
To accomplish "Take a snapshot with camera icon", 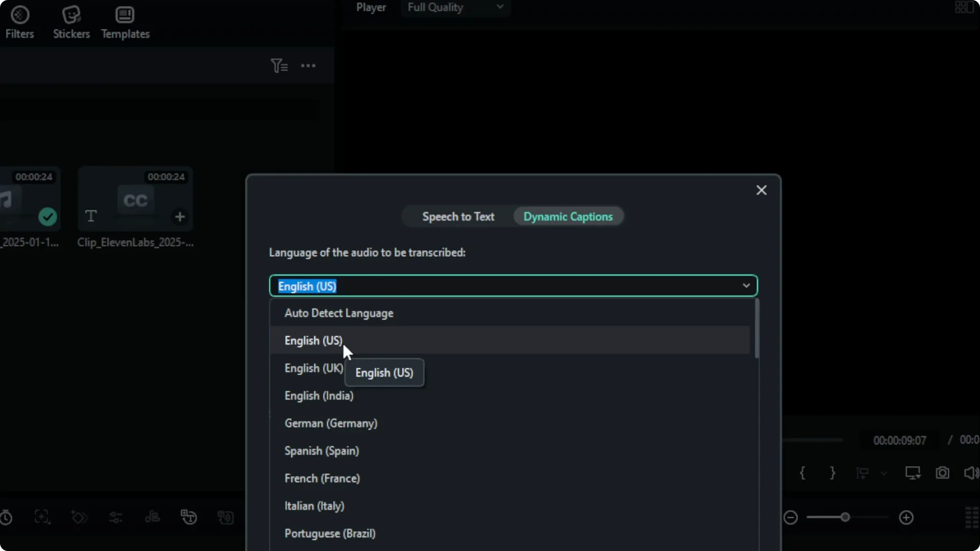I will pos(943,473).
